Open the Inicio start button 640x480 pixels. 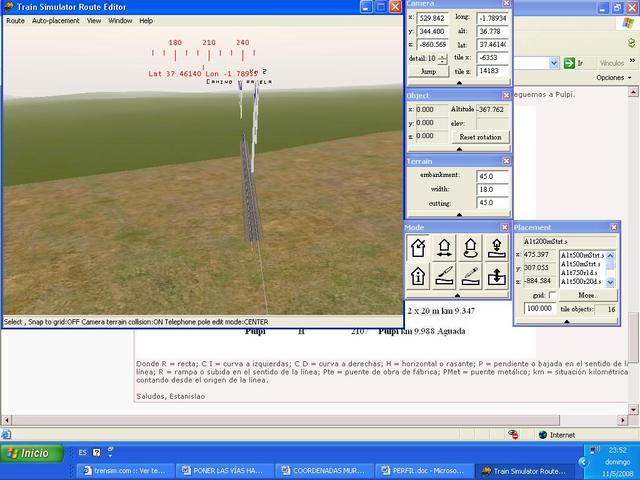point(29,453)
